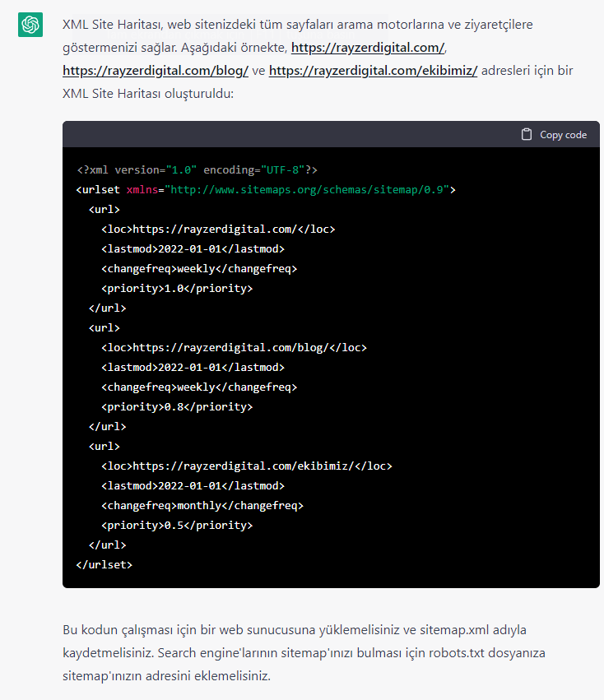
Task: Click the Copy code button label
Action: pos(563,135)
